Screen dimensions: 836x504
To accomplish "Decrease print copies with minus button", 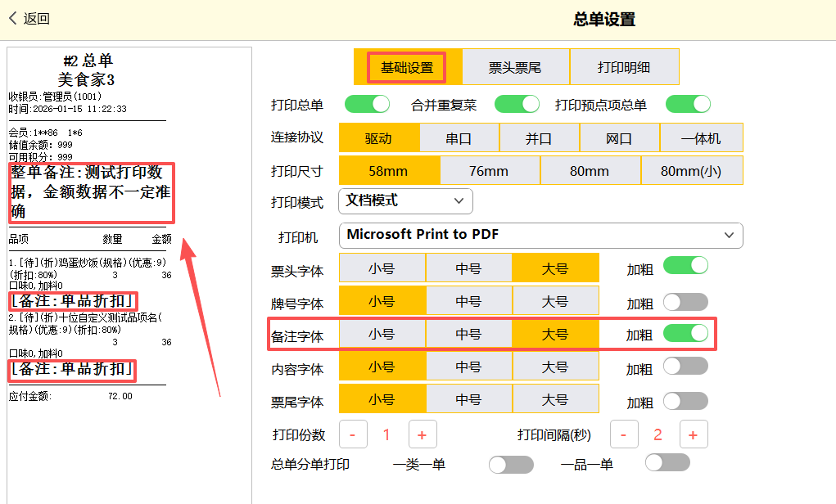I will [353, 434].
